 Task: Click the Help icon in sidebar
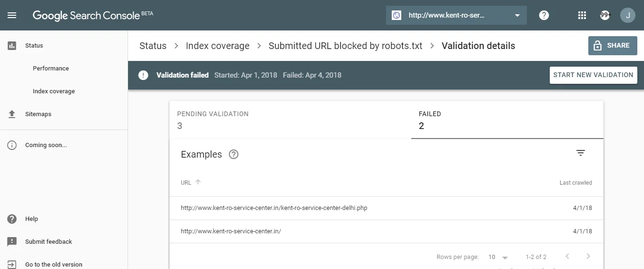coord(12,219)
